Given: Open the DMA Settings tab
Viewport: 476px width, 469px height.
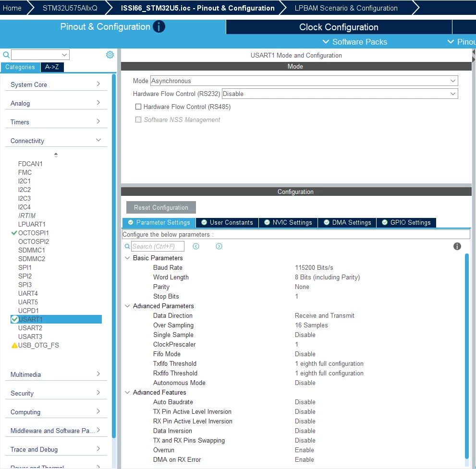Looking at the screenshot, I should pyautogui.click(x=347, y=222).
